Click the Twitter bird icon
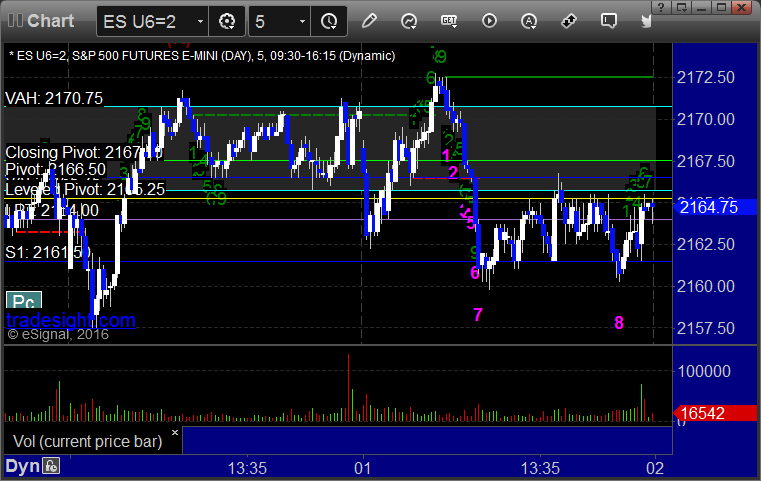This screenshot has height=481, width=761. point(646,21)
